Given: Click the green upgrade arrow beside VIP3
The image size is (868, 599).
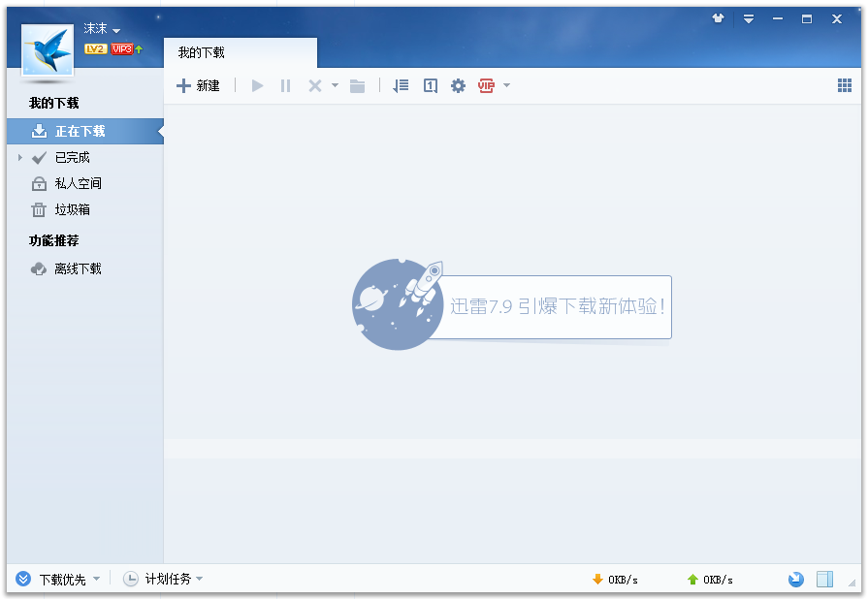Looking at the screenshot, I should point(139,48).
